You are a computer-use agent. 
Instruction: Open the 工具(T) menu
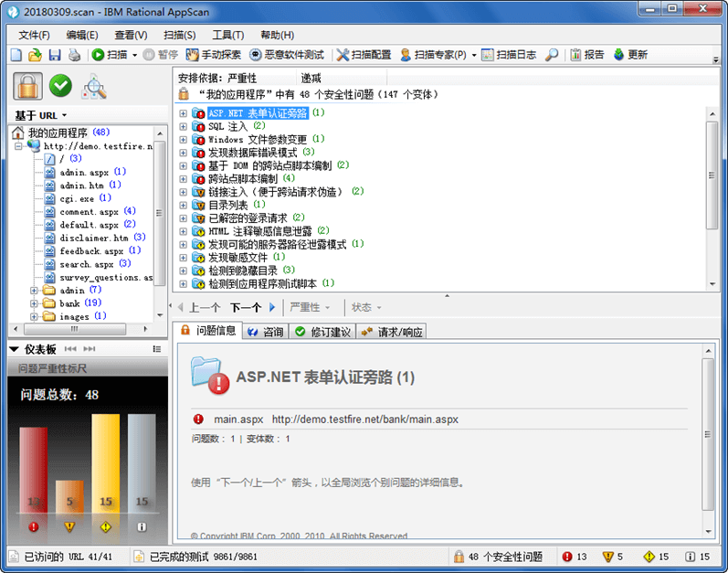[x=228, y=36]
